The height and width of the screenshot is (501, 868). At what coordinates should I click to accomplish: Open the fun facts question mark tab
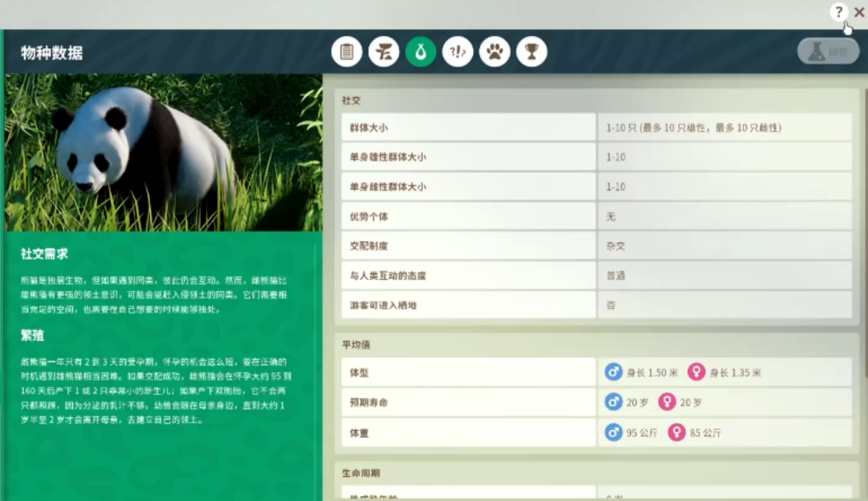coord(457,52)
